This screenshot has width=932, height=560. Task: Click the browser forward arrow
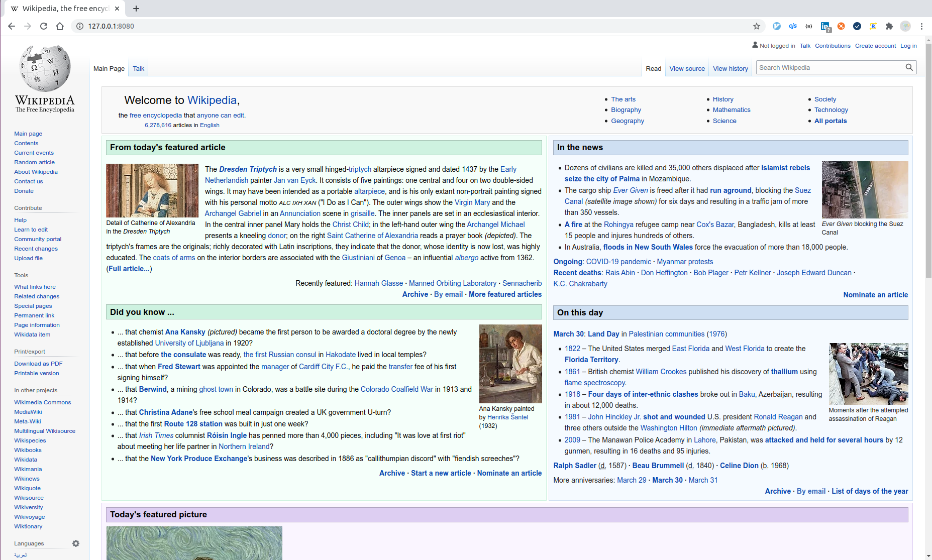pos(28,26)
